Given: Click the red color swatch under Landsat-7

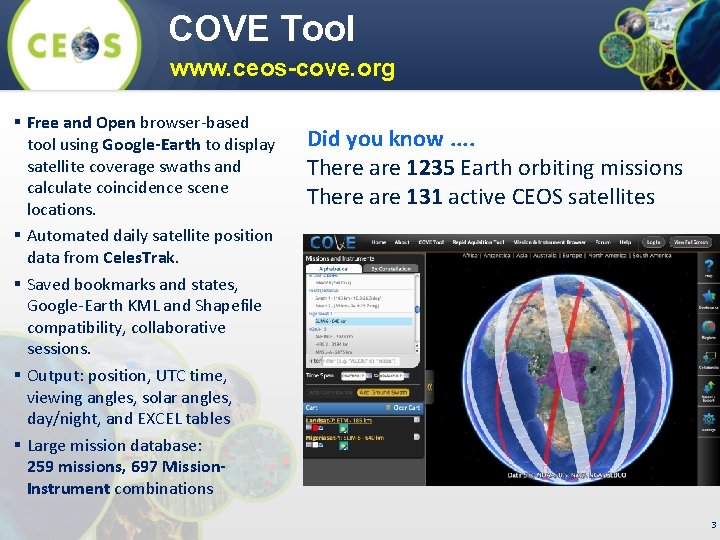Looking at the screenshot, I should [x=315, y=428].
